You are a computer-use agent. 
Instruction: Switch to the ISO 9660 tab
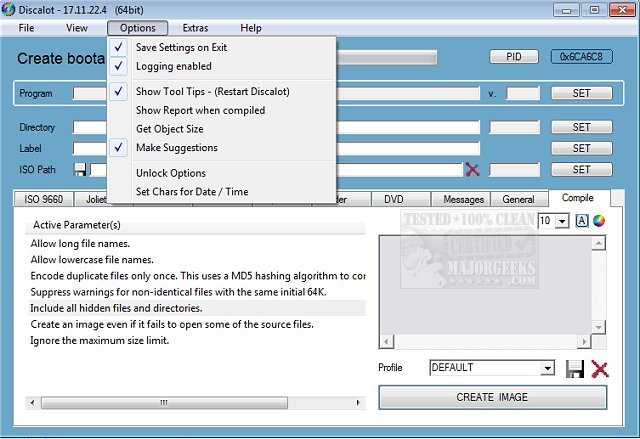(x=44, y=199)
